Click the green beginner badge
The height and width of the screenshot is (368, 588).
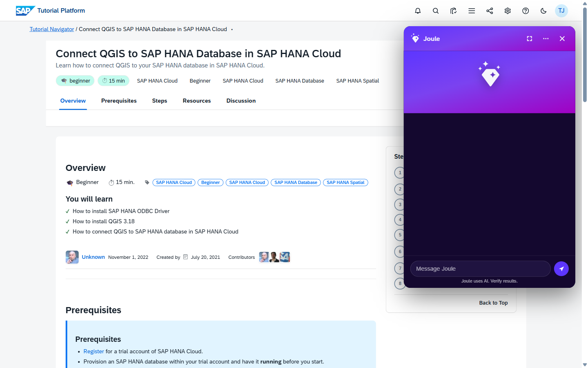(75, 81)
